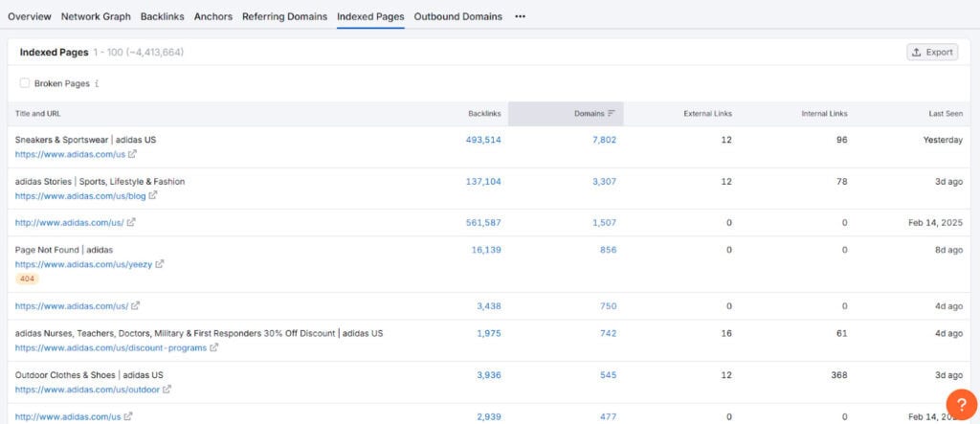Open the https://www.adidas.com/us/ link
980x424 pixels.
(72, 306)
